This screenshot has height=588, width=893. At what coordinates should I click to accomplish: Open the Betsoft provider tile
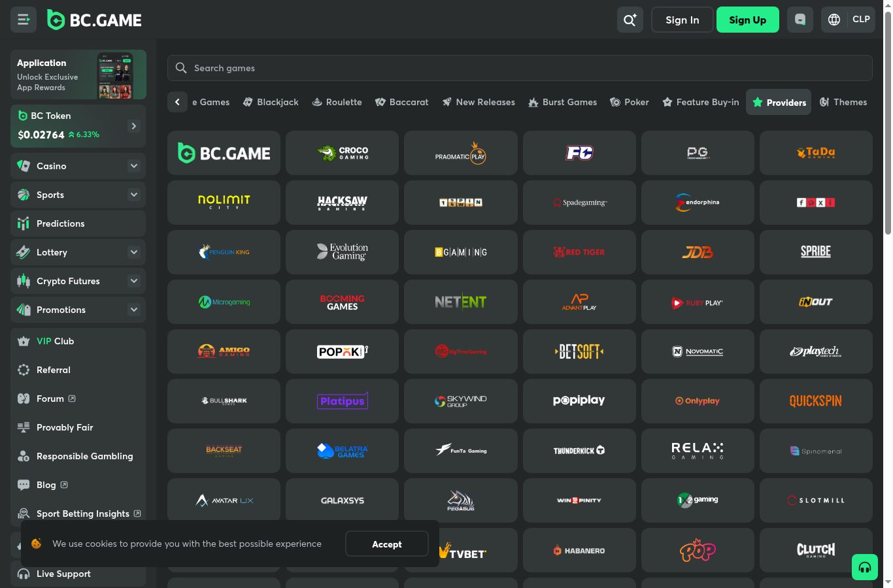[579, 351]
